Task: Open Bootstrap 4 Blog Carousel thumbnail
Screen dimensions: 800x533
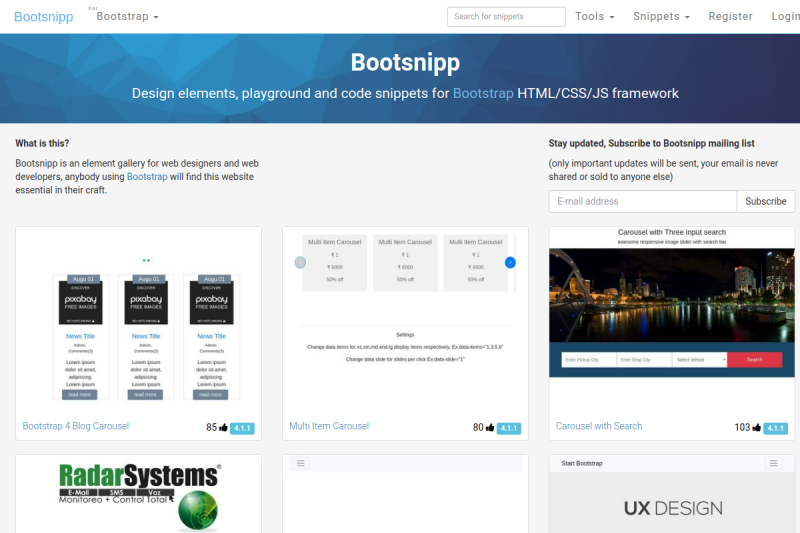Action: coord(138,321)
